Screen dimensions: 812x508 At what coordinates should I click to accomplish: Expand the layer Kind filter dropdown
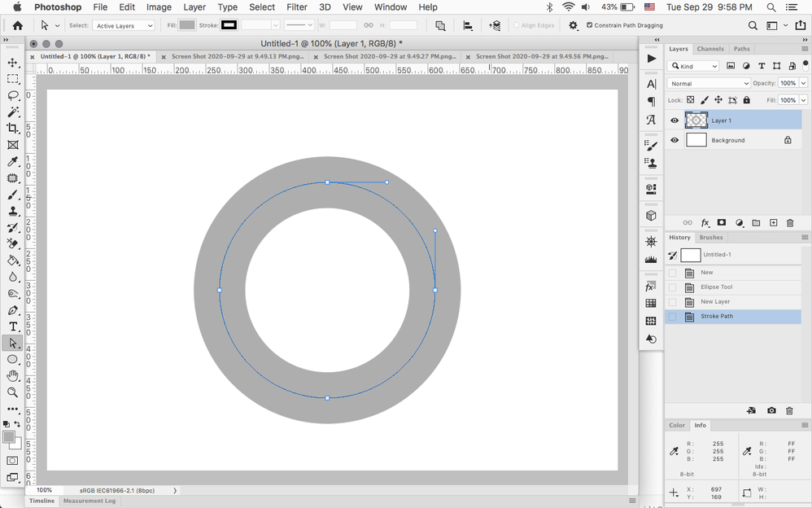click(694, 66)
